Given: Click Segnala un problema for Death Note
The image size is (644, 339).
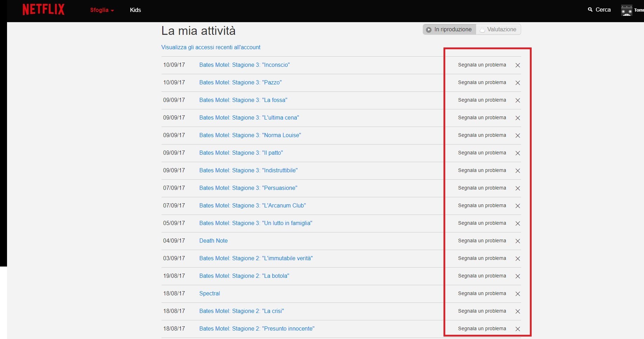Looking at the screenshot, I should (x=482, y=241).
